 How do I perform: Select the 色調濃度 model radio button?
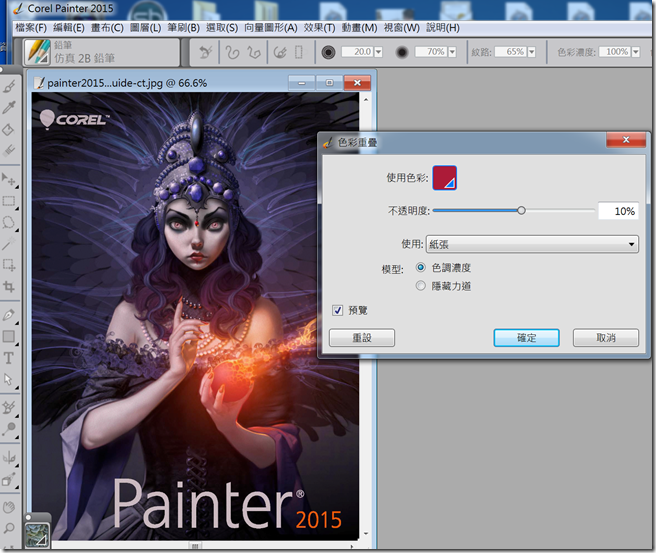pyautogui.click(x=420, y=267)
